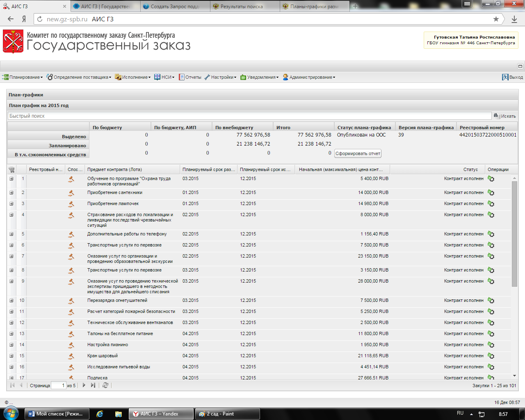Viewport: 525px width, 420px height.
Task: Click the filter icon in table header
Action: (x=11, y=169)
